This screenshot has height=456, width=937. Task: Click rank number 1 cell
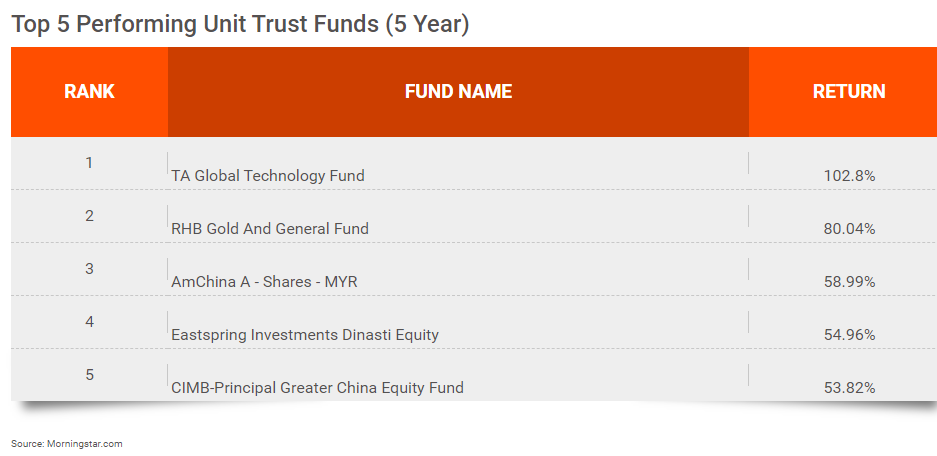point(89,163)
